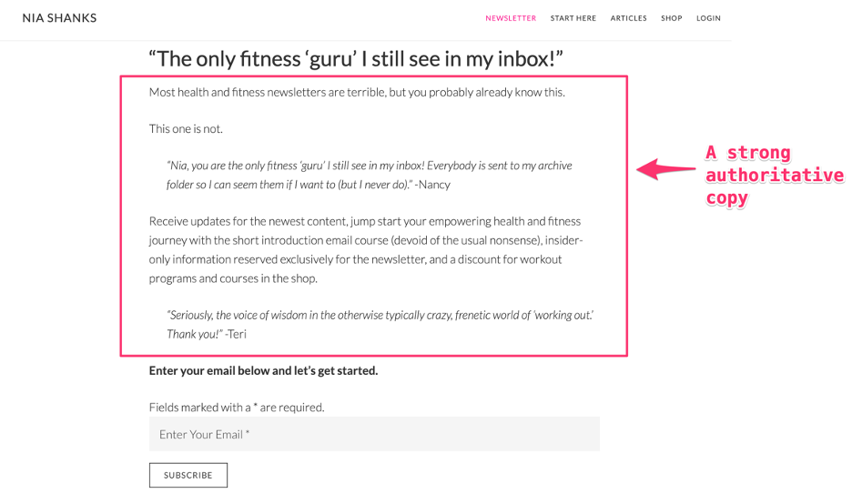Viewport: 852px width, 504px height.
Task: Click the italic quote starting 'Nia, you are'
Action: (x=369, y=175)
